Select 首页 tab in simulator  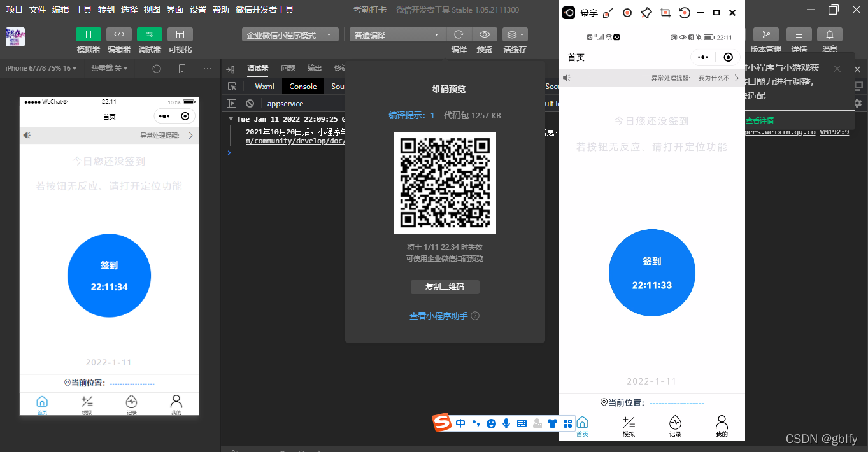42,405
